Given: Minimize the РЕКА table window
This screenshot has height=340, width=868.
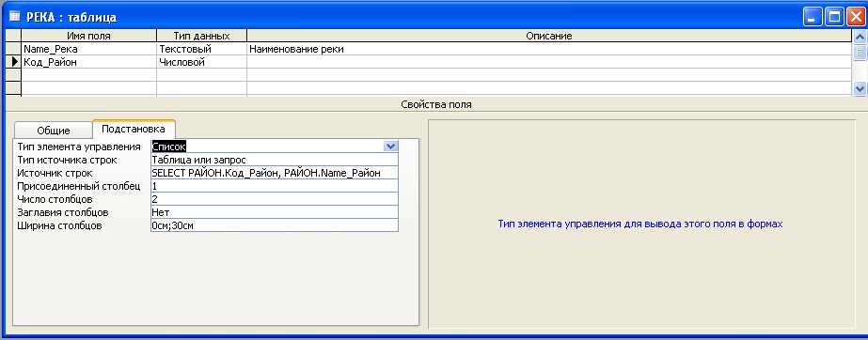Looking at the screenshot, I should coord(813,17).
